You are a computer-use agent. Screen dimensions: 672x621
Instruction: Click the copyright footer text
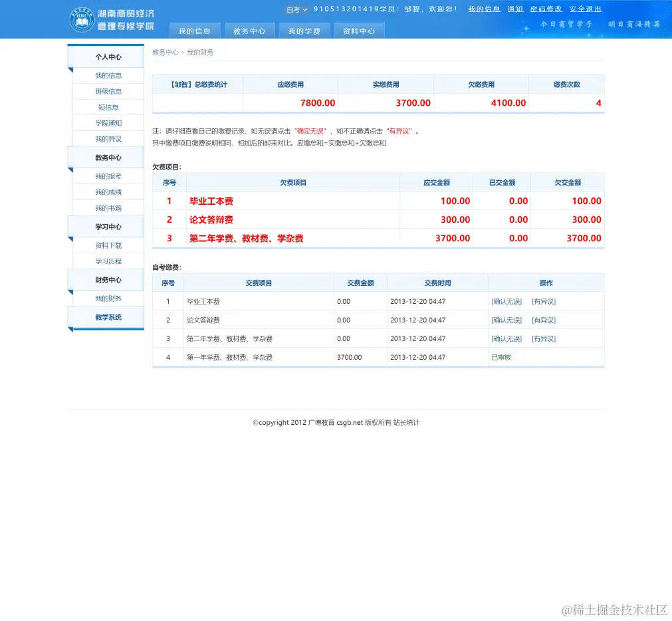[x=336, y=423]
